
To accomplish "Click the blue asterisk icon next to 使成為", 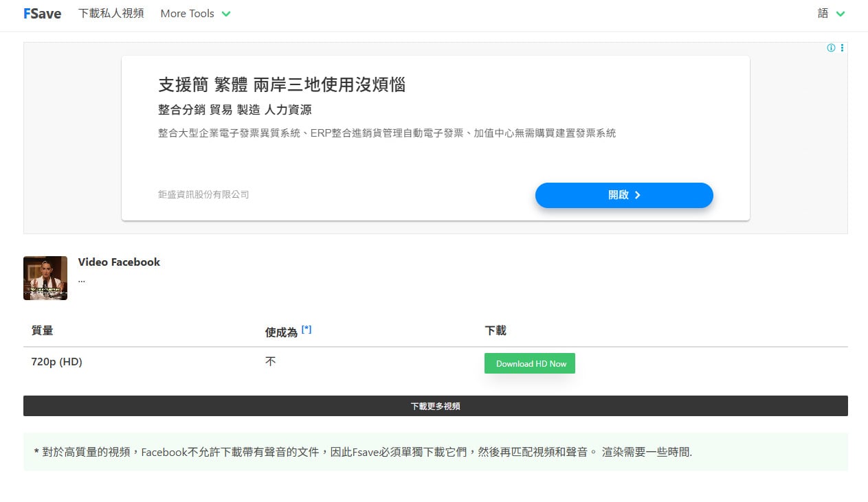I will pyautogui.click(x=307, y=329).
